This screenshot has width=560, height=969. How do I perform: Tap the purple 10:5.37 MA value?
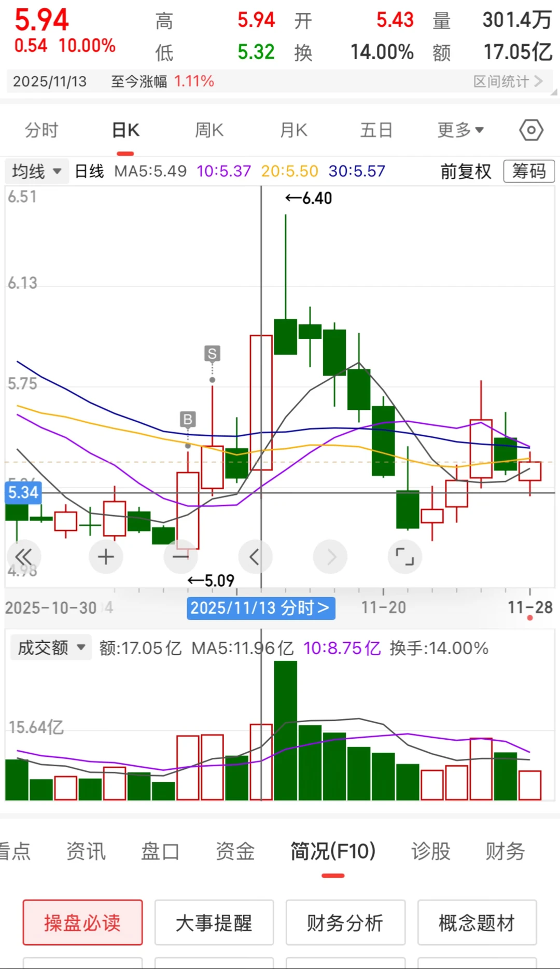(224, 171)
